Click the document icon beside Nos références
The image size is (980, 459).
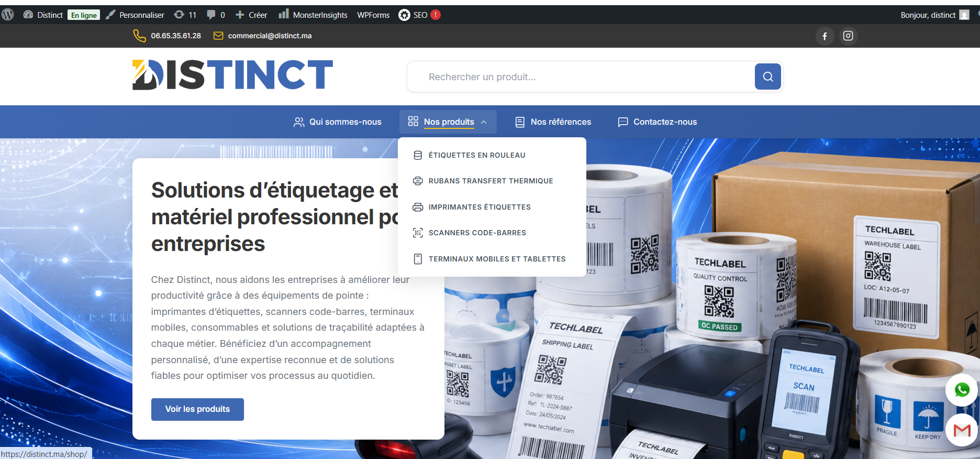(520, 122)
